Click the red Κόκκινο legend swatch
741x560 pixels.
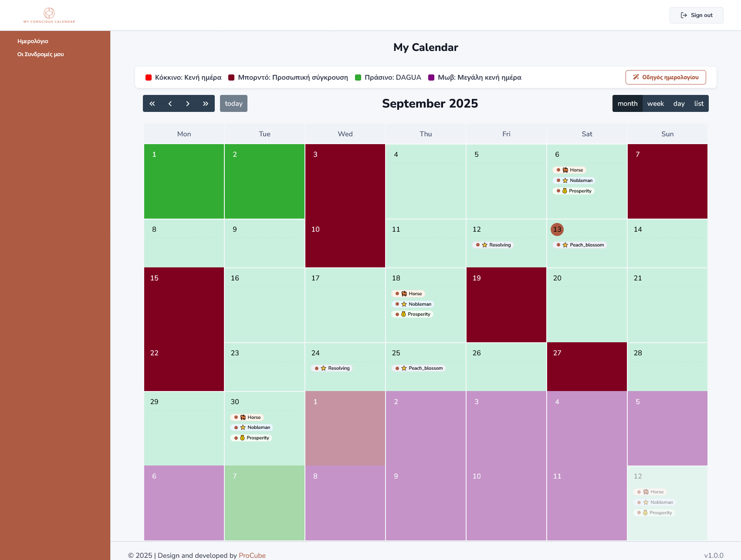149,78
